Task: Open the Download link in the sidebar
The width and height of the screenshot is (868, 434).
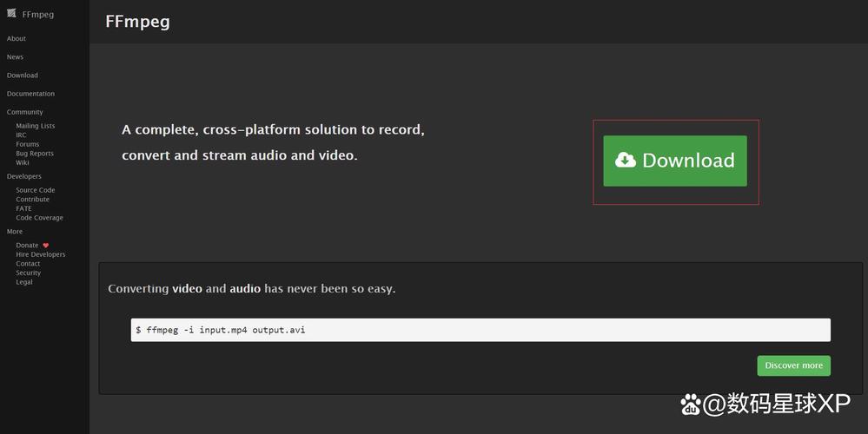Action: point(22,76)
